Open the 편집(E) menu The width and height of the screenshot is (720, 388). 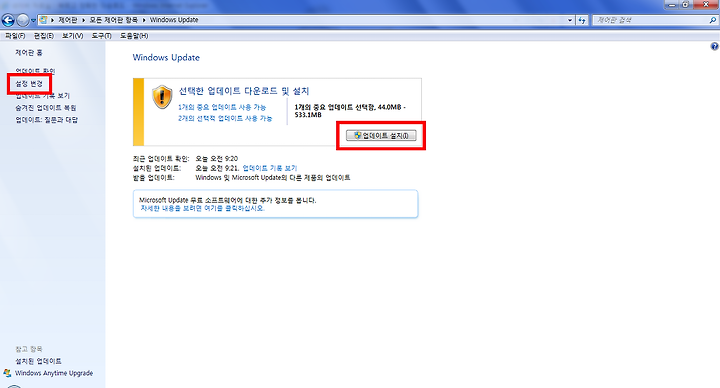pyautogui.click(x=44, y=36)
